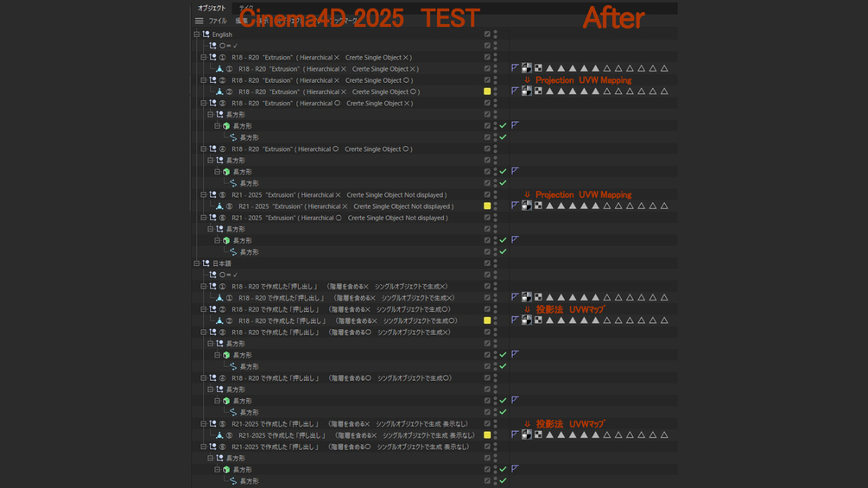
Task: Open the hamburger menu of Object manager
Action: pos(199,21)
